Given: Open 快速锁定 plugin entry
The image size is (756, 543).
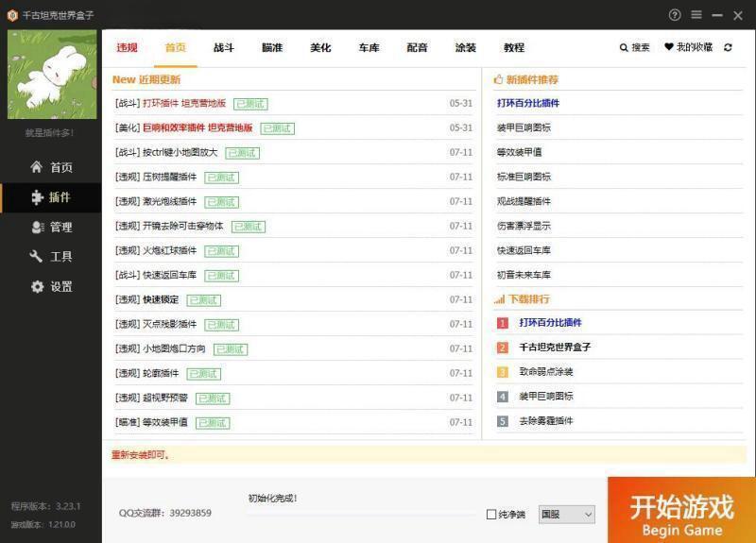Looking at the screenshot, I should coord(161,300).
